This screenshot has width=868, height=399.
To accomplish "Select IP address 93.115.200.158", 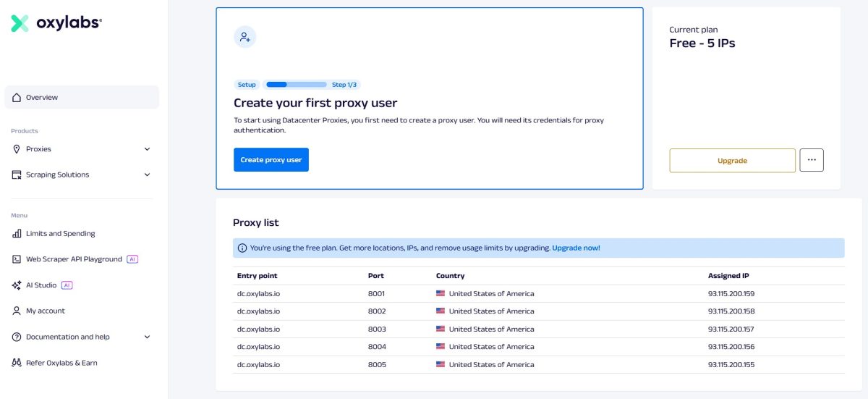I will coord(731,311).
